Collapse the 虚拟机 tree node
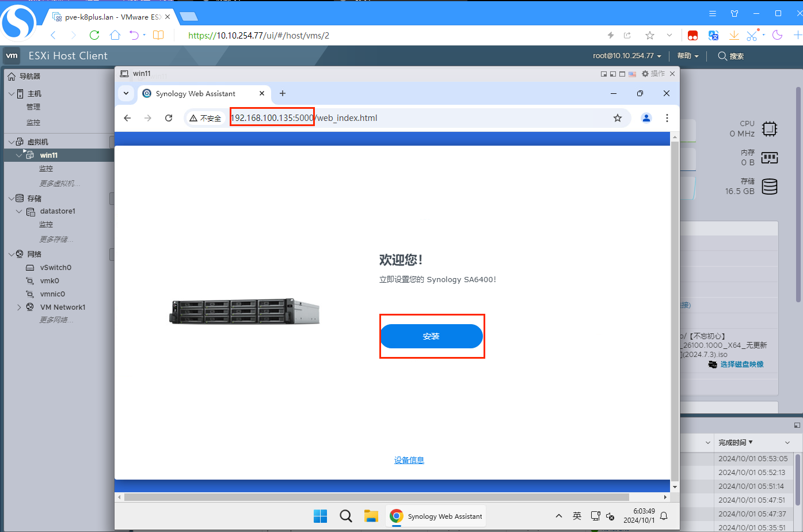The image size is (803, 532). click(x=12, y=142)
